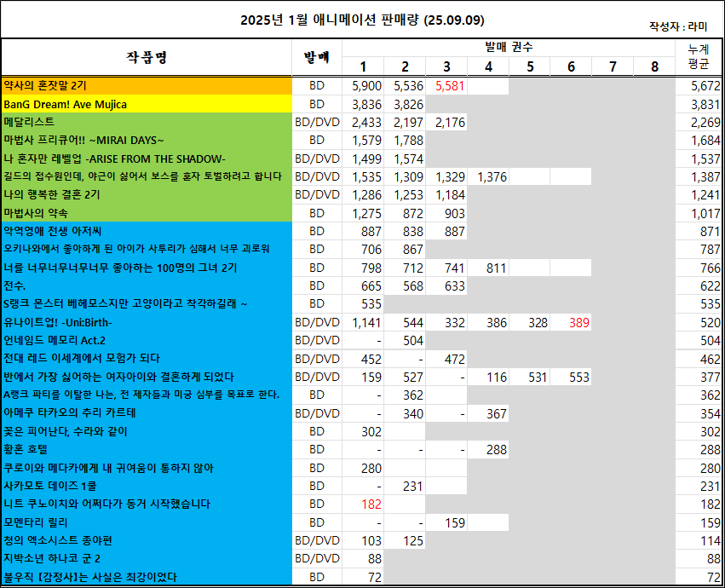The image size is (725, 588).
Task: Click the '누계 평균' column header
Action: [x=699, y=56]
